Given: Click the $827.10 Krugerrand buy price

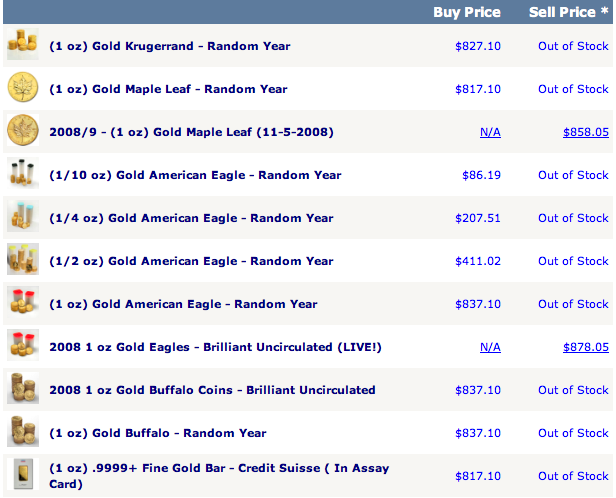Looking at the screenshot, I should (x=478, y=46).
